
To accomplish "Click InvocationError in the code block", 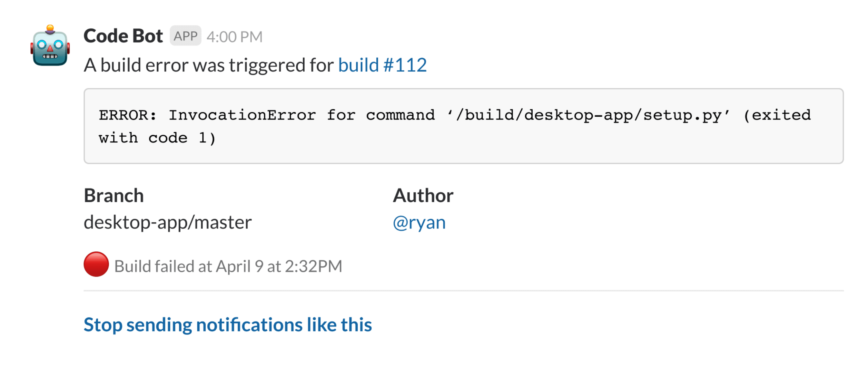I will point(242,115).
